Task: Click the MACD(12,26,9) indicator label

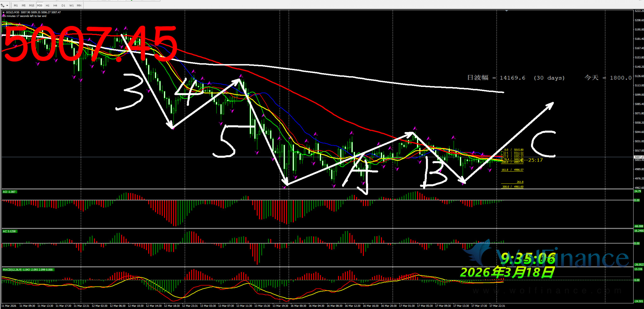Action: (28, 269)
